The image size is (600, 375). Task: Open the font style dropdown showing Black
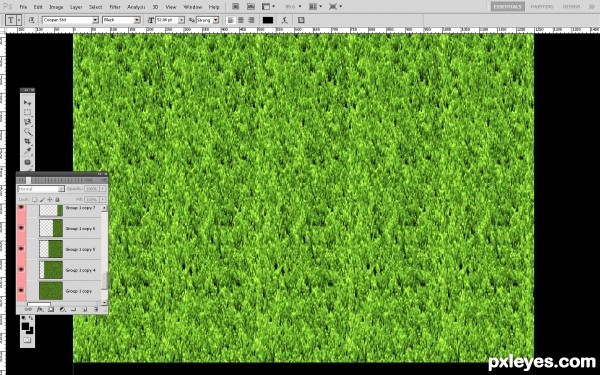click(121, 20)
